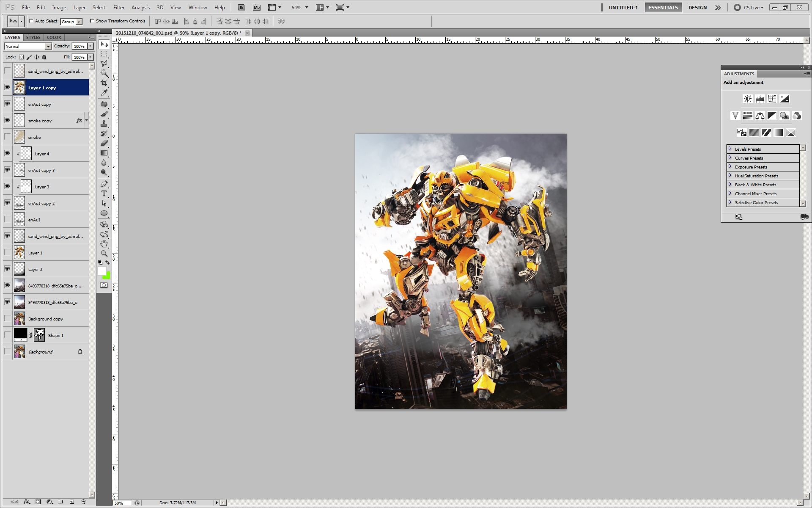Launch Bridge from the Br icon
Viewport: 812px width, 508px height.
tap(241, 7)
